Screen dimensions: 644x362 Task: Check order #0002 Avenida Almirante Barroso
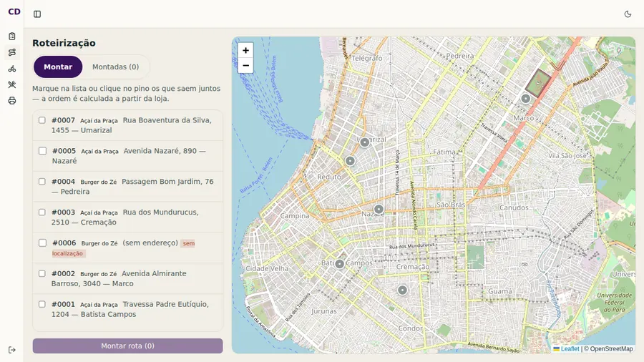tap(42, 273)
